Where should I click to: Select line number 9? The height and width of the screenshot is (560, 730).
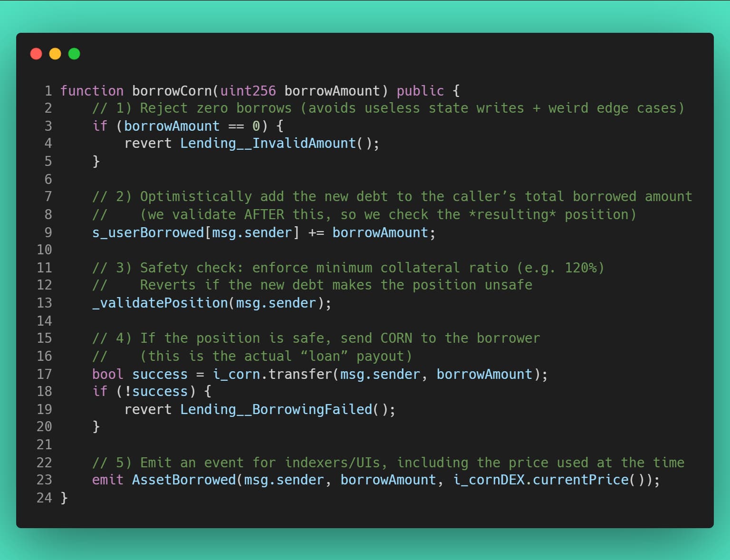coord(48,232)
